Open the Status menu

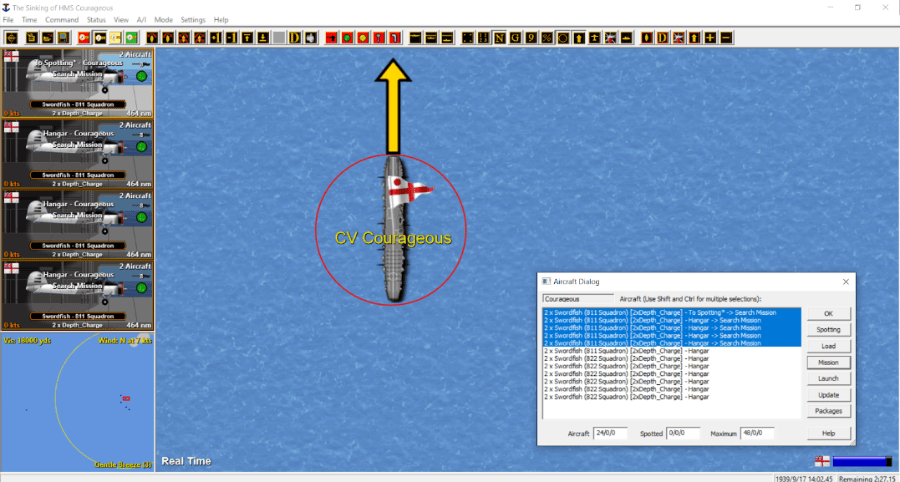pyautogui.click(x=96, y=20)
